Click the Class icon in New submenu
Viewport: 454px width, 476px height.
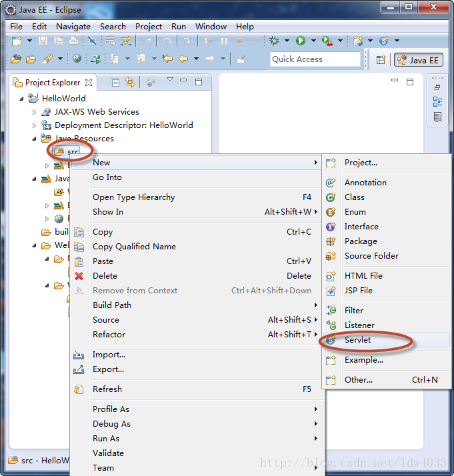(x=331, y=197)
